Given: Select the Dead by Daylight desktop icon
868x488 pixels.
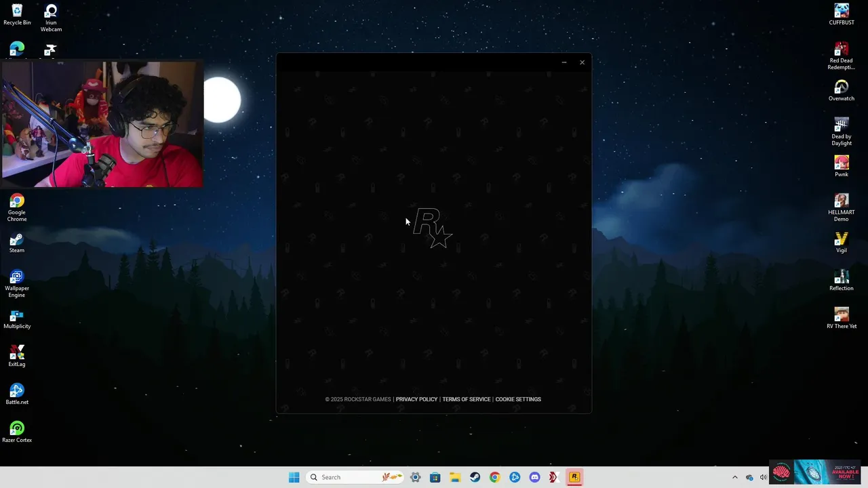Looking at the screenshot, I should (x=842, y=132).
